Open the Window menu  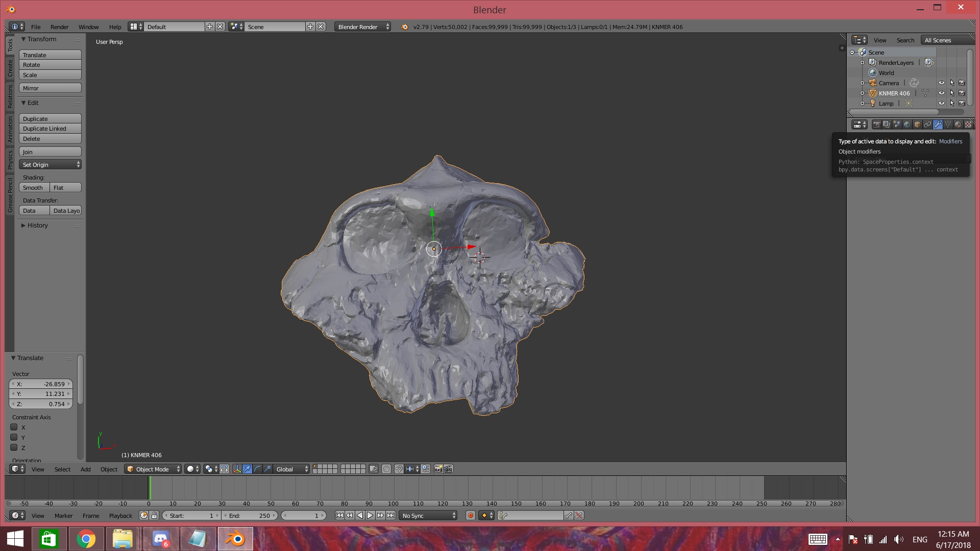[x=88, y=27]
